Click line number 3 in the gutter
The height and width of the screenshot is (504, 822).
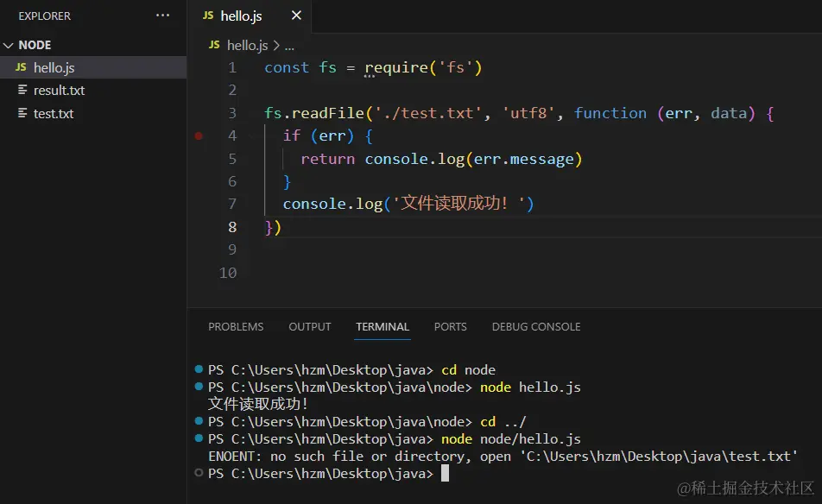232,113
